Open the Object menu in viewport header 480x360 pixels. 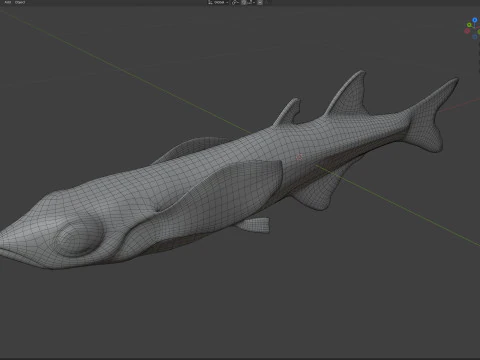(x=20, y=2)
